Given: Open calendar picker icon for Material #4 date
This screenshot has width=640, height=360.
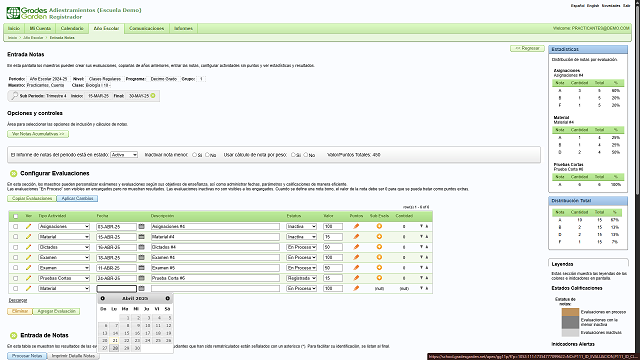Looking at the screenshot, I should [141, 237].
